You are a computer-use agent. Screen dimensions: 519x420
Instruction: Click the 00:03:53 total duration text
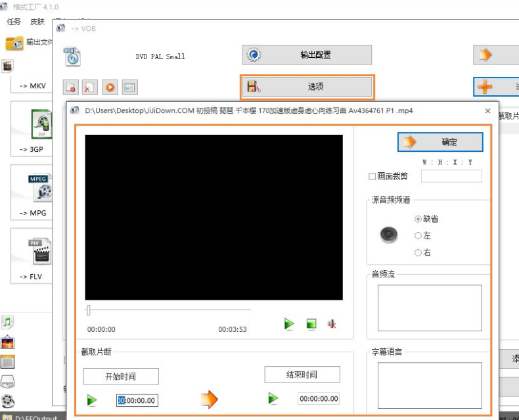click(233, 329)
